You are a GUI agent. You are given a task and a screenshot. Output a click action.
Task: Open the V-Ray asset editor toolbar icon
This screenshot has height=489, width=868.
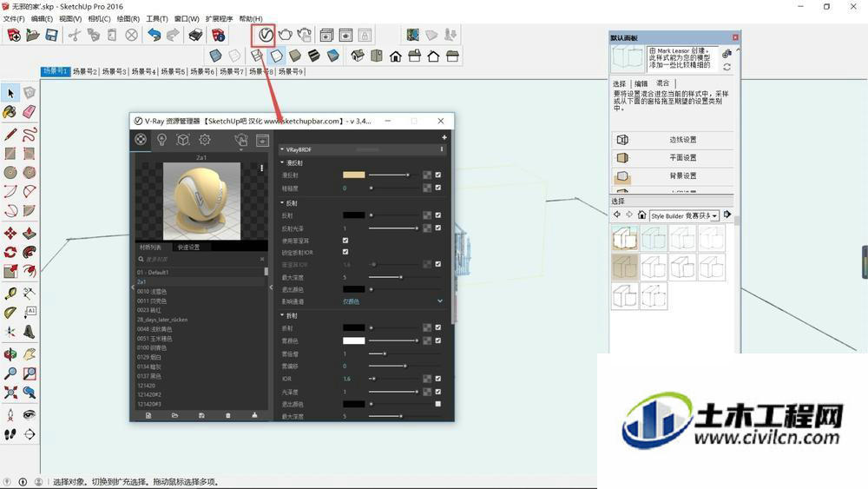265,36
